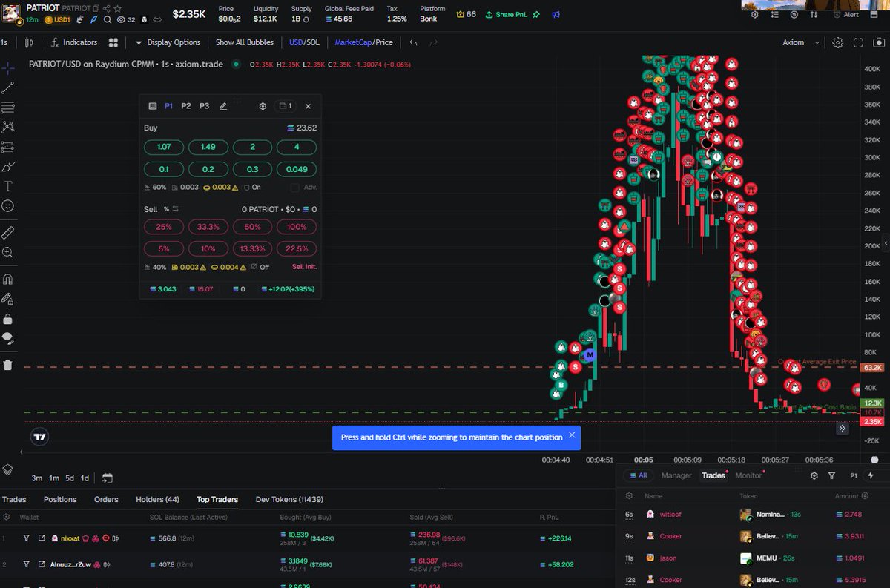890x588 pixels.
Task: Open the Positions tab
Action: pyautogui.click(x=60, y=499)
